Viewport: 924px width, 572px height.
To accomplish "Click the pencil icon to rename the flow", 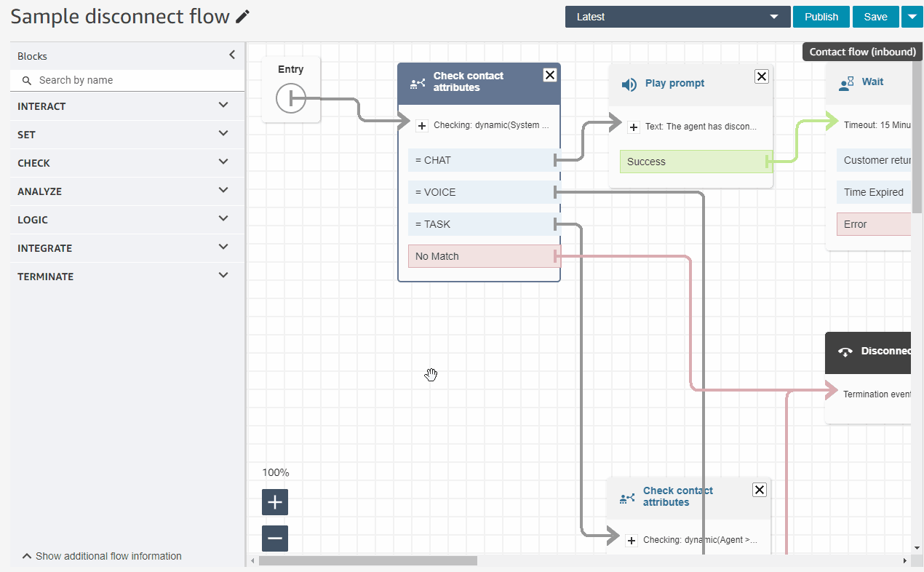I will (x=242, y=15).
